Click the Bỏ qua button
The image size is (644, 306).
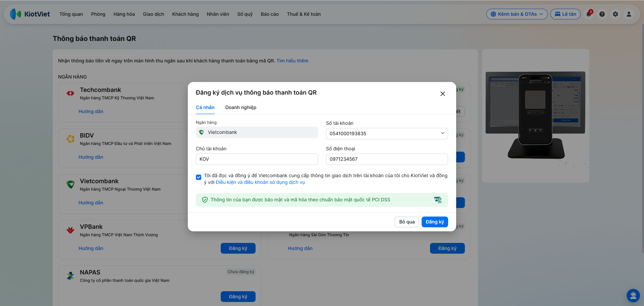point(407,222)
